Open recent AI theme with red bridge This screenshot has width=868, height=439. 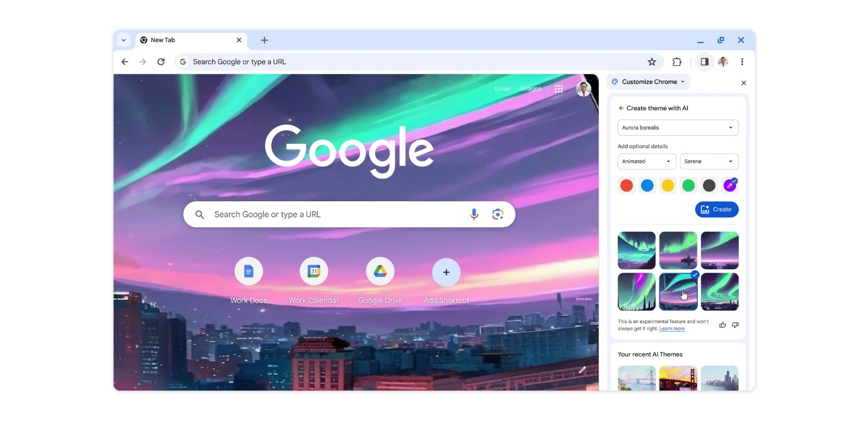coord(678,378)
